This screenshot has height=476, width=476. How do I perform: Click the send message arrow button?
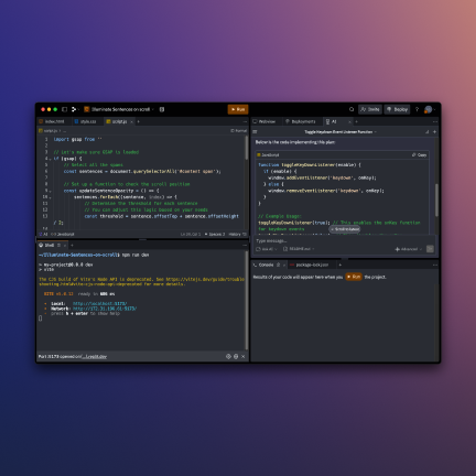pos(430,249)
